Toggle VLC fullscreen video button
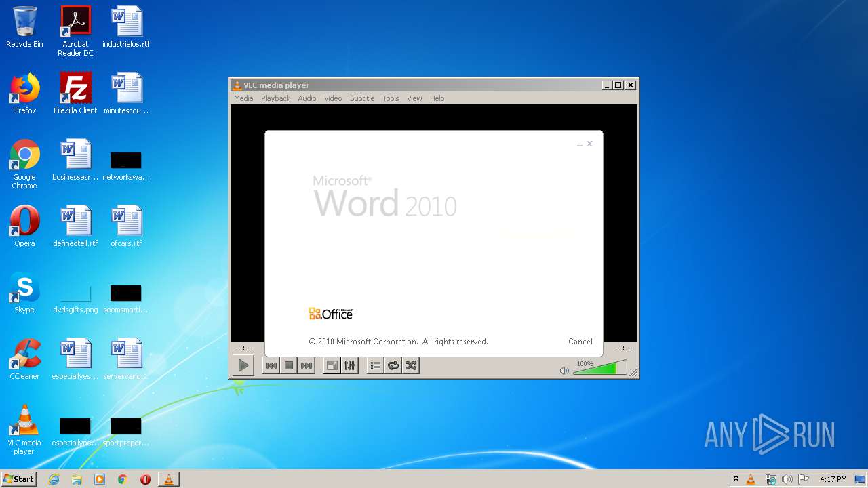This screenshot has width=868, height=488. click(x=332, y=365)
